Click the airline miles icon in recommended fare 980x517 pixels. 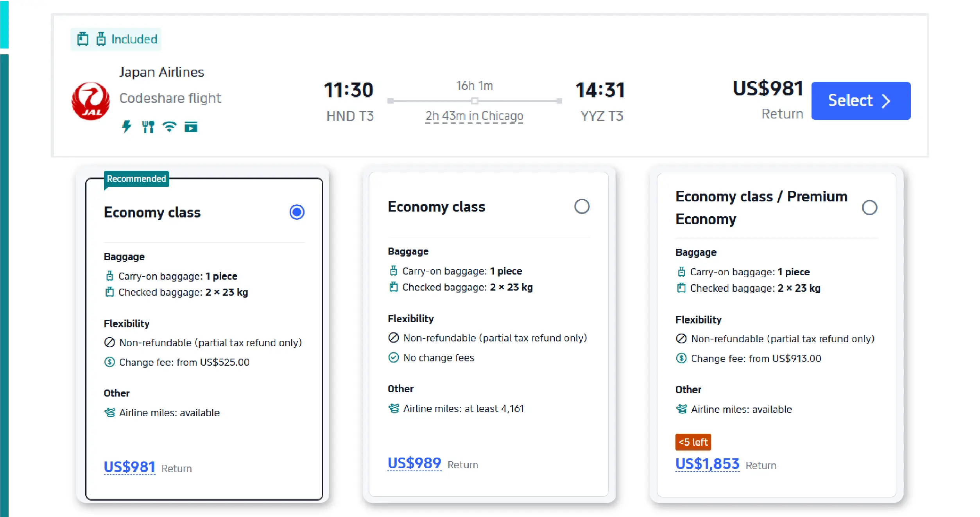110,413
